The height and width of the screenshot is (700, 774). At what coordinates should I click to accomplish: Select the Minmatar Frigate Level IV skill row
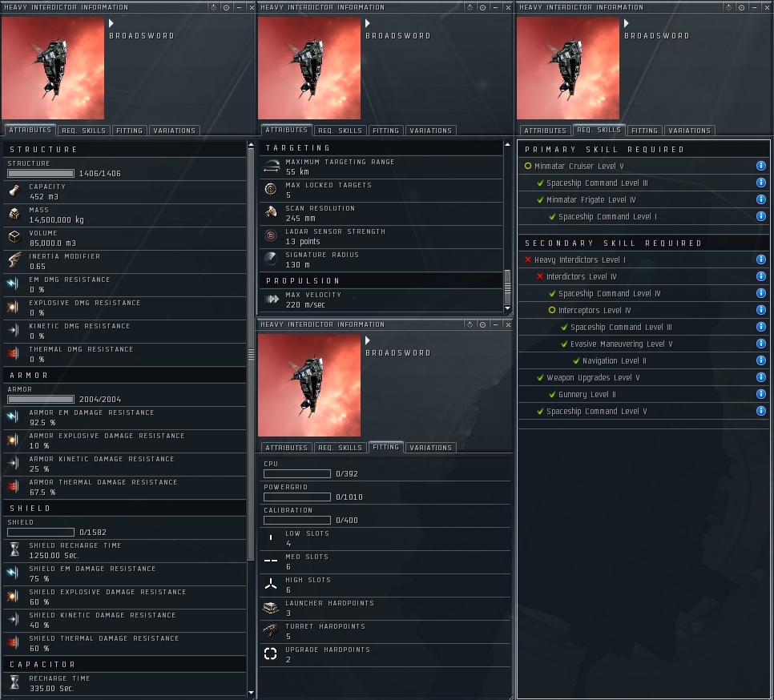(x=644, y=199)
